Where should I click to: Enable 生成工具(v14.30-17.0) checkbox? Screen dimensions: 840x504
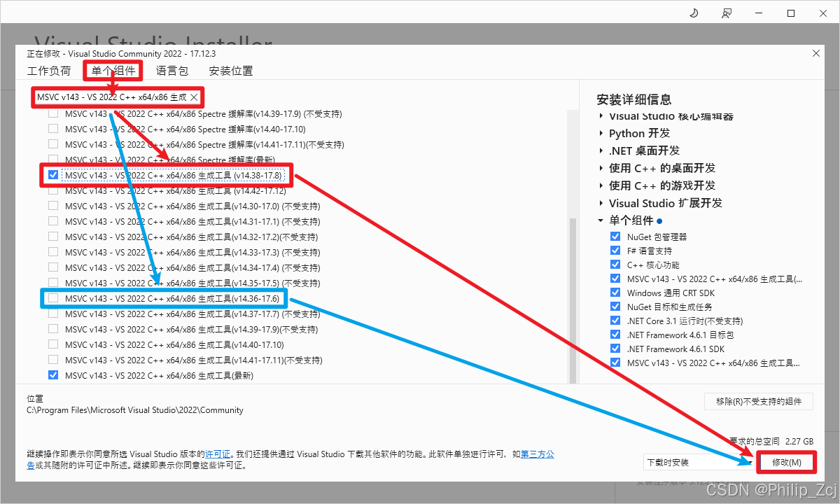pos(53,206)
